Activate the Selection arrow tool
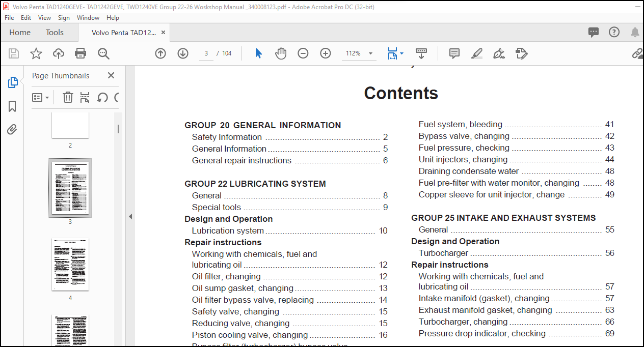The width and height of the screenshot is (644, 347). click(258, 53)
